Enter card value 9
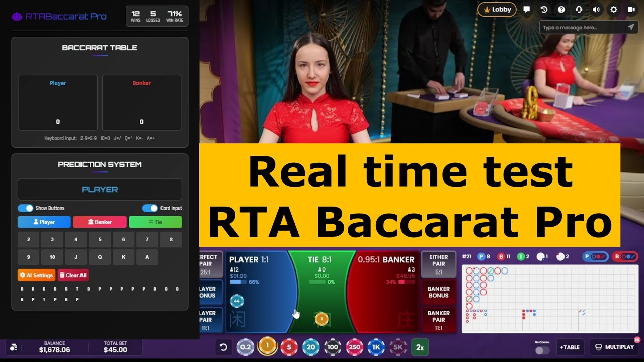The width and height of the screenshot is (644, 362). click(29, 257)
